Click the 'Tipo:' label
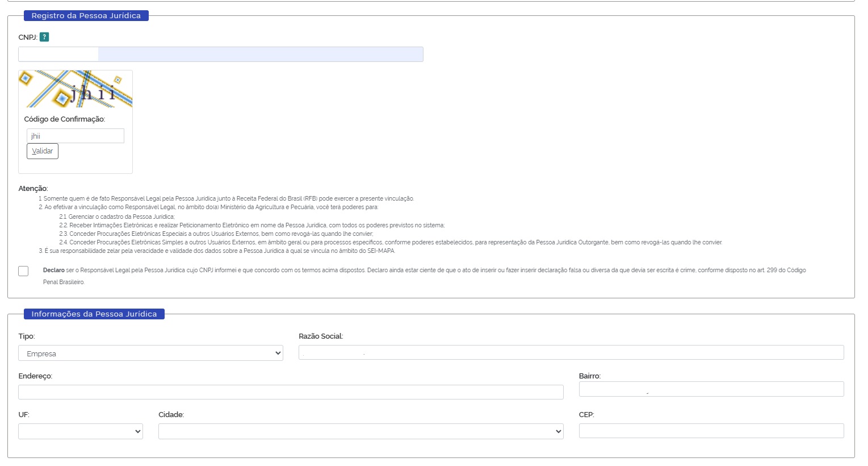 27,336
